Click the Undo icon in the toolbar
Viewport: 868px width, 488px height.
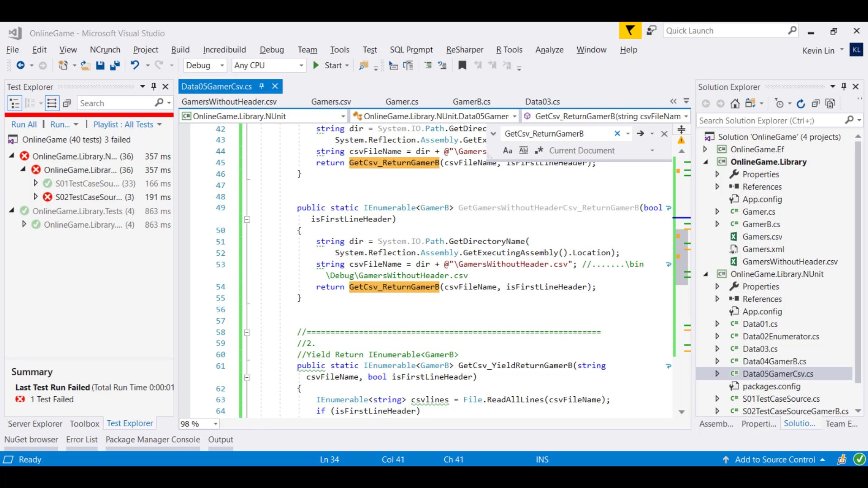tap(135, 65)
